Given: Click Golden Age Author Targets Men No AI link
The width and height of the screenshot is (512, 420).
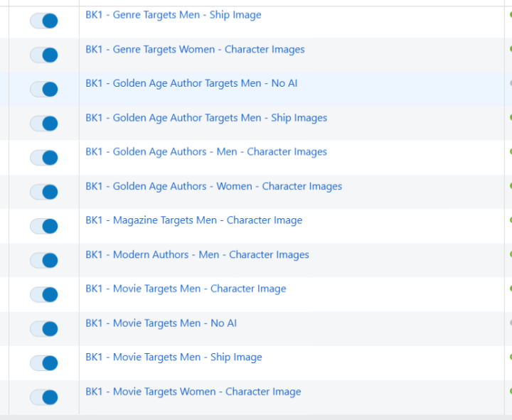Looking at the screenshot, I should [x=191, y=83].
